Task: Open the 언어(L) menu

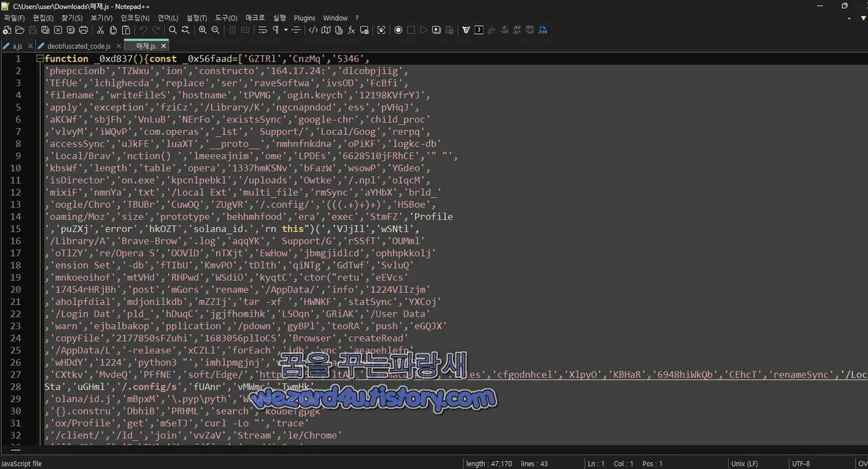Action: pyautogui.click(x=168, y=18)
